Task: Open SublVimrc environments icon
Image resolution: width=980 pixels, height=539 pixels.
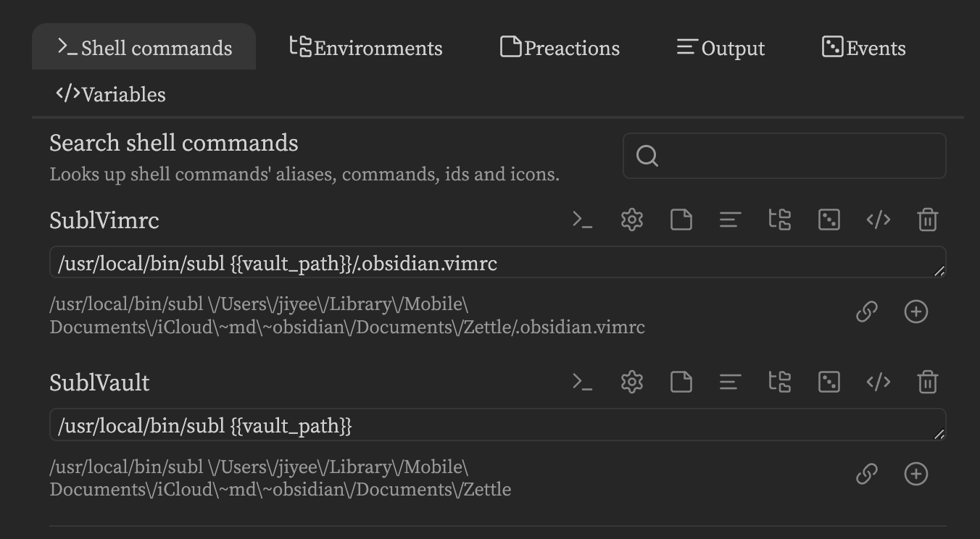Action: pos(780,220)
